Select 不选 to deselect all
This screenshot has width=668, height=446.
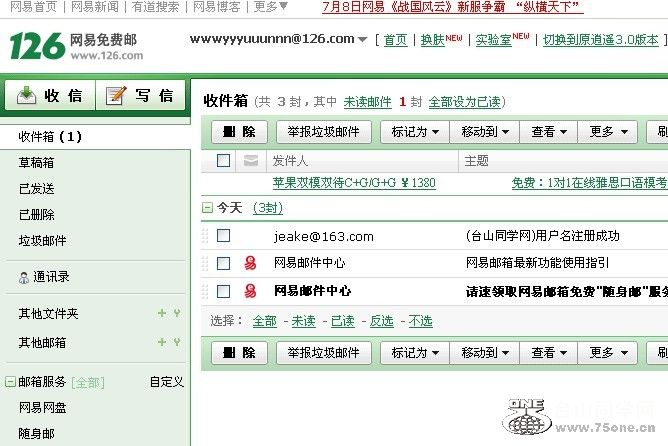pyautogui.click(x=420, y=321)
